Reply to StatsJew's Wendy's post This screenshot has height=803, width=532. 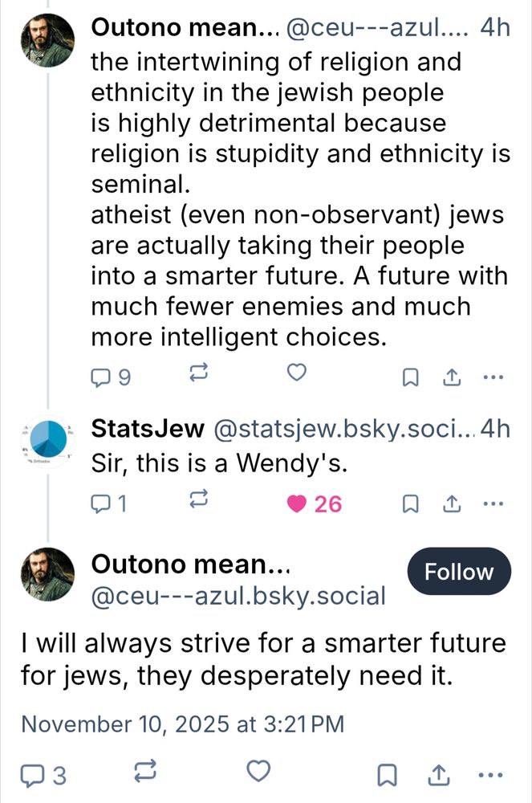click(x=101, y=503)
